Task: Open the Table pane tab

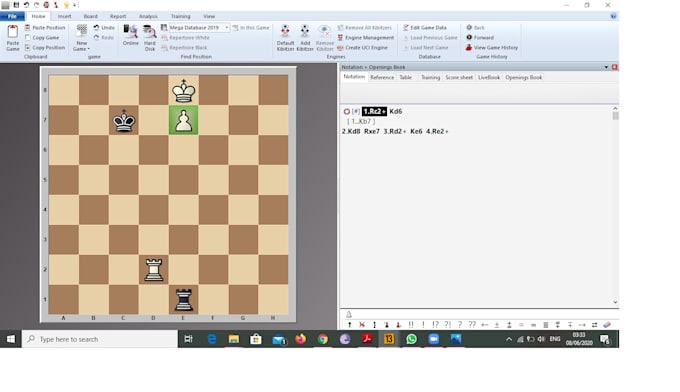Action: [x=405, y=77]
